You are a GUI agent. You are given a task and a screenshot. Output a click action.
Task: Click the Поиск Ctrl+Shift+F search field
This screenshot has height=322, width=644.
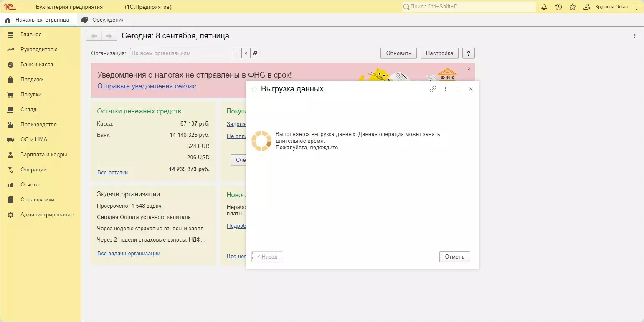click(x=469, y=7)
